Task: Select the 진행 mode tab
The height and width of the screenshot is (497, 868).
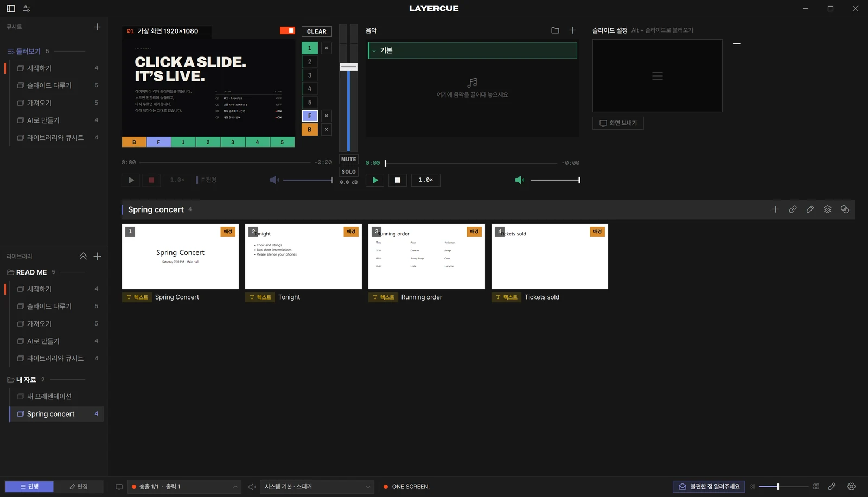Action: tap(29, 487)
